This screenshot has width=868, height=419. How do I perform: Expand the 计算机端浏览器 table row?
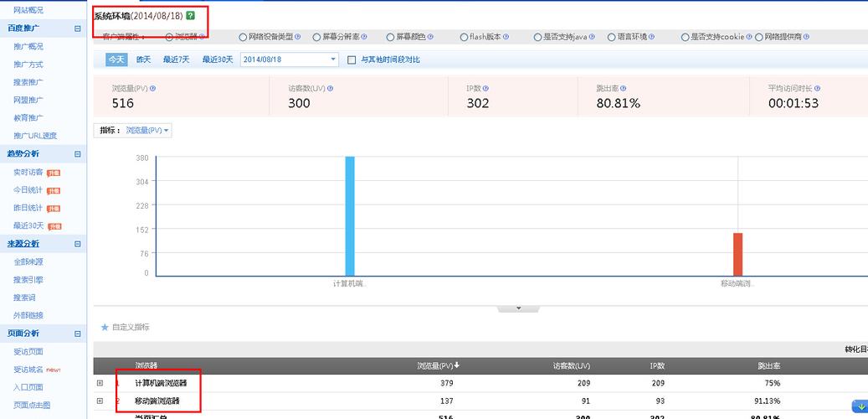tap(100, 383)
